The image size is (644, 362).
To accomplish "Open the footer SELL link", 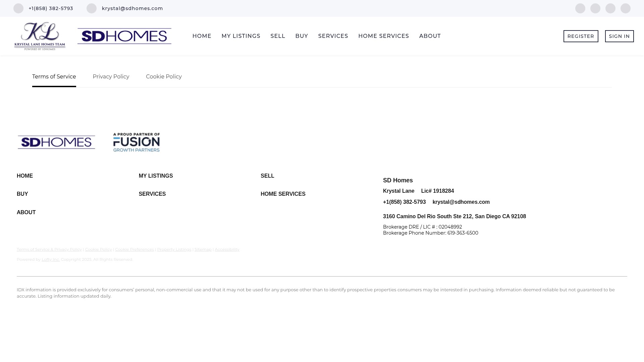I will pos(267,176).
